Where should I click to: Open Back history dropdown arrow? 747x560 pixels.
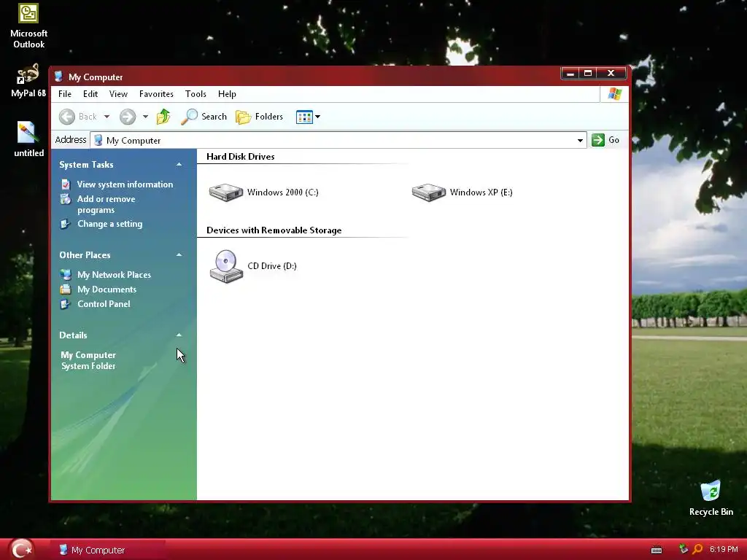point(107,117)
